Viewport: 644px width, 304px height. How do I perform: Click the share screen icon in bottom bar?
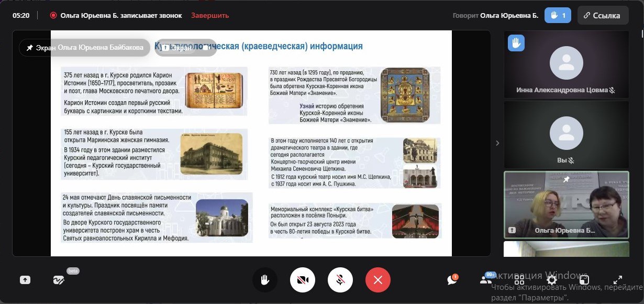pos(25,280)
